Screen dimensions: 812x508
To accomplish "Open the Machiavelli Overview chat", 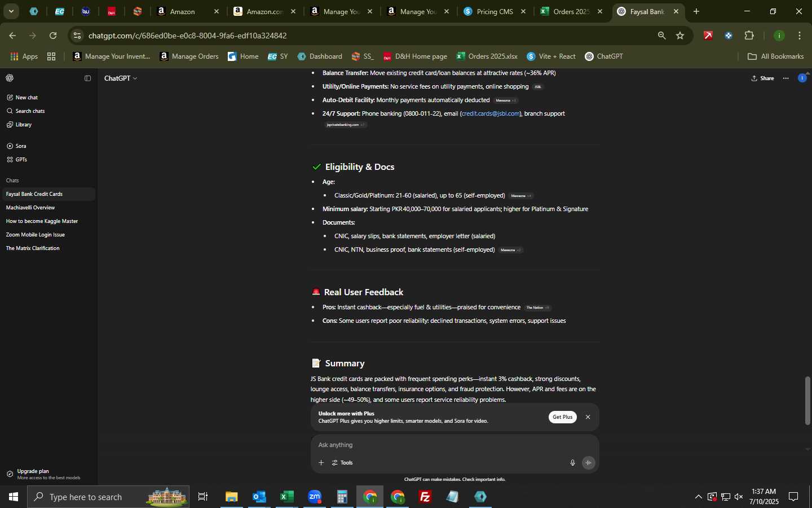I will pyautogui.click(x=47, y=208).
